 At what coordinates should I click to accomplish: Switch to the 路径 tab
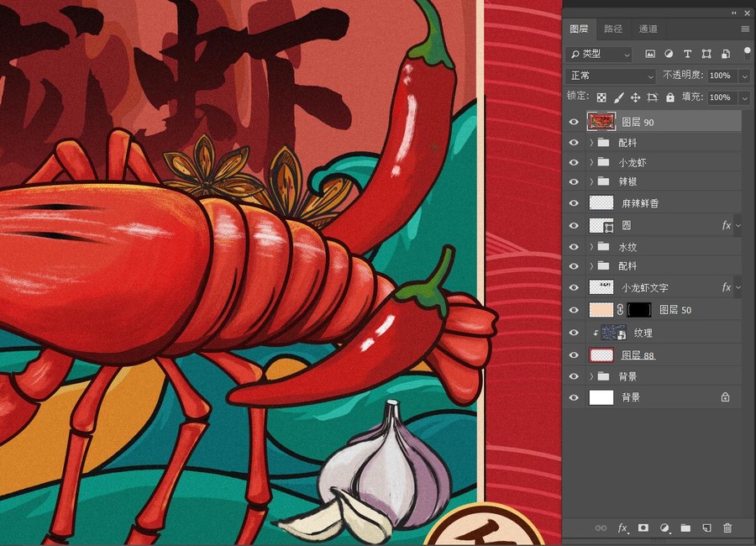(613, 29)
